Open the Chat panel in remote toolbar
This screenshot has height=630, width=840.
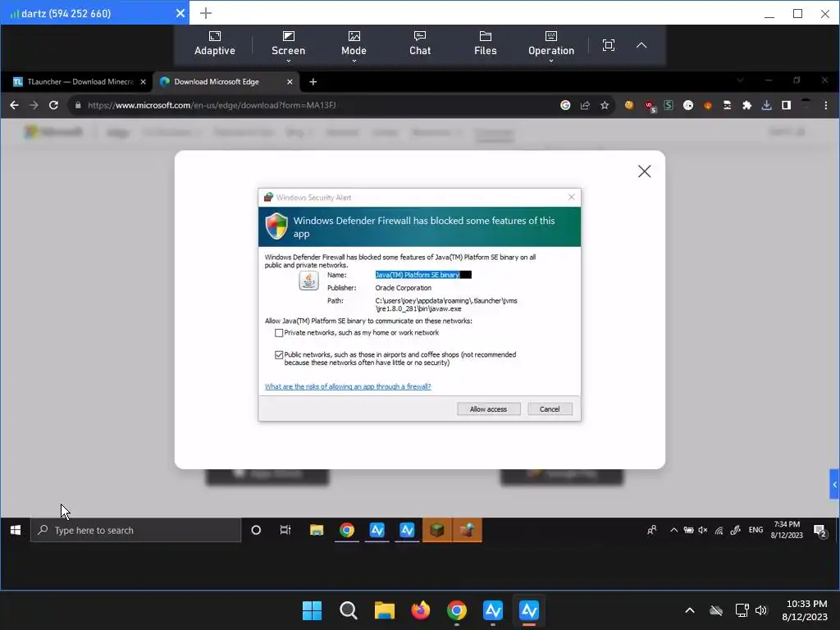(x=419, y=44)
